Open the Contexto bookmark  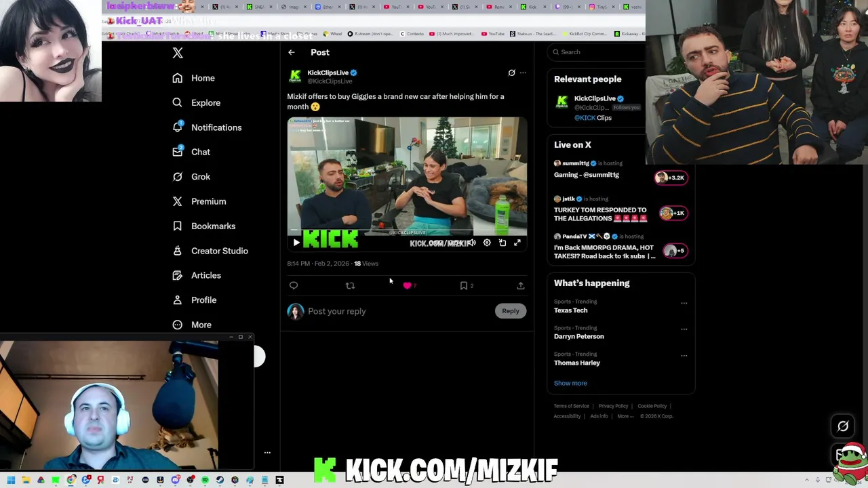tap(412, 34)
